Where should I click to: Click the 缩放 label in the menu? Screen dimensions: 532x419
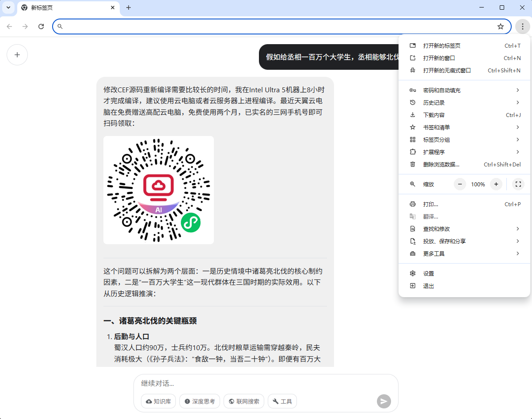(429, 184)
